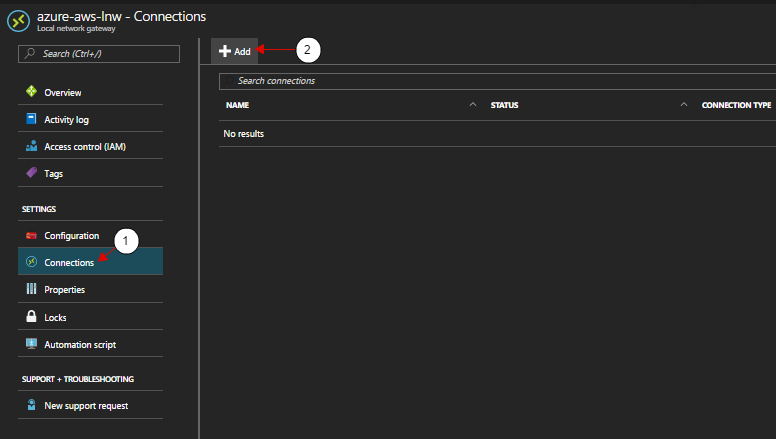This screenshot has height=439, width=776.
Task: Open the Tags section
Action: (91, 174)
